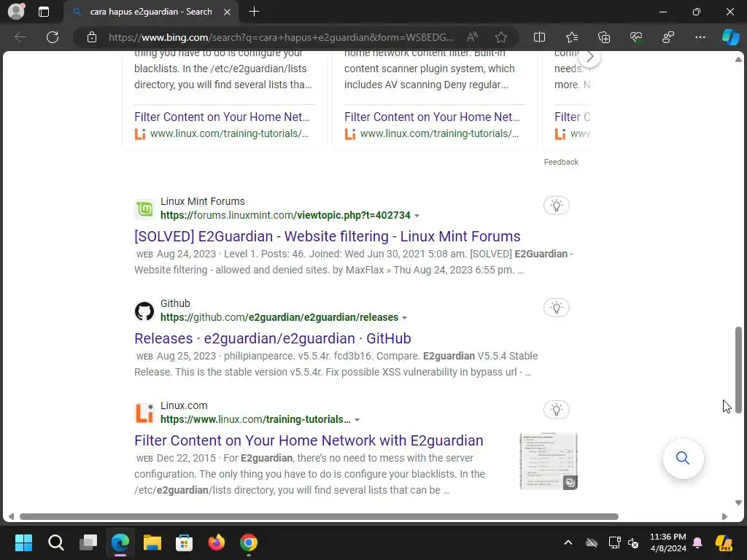Open the Edge profile avatar
747x560 pixels.
pyautogui.click(x=16, y=12)
